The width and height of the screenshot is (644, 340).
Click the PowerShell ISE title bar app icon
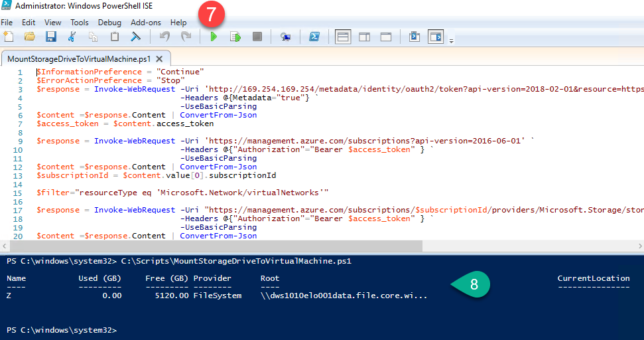pyautogui.click(x=6, y=6)
